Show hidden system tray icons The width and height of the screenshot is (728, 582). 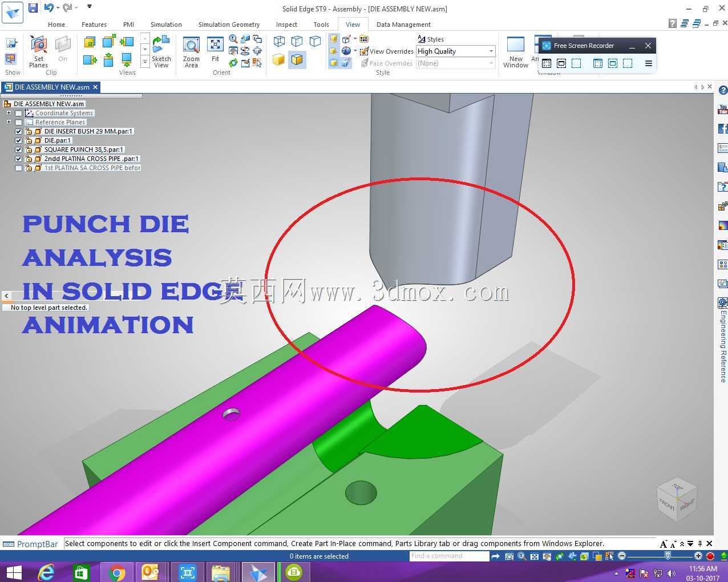(616, 573)
